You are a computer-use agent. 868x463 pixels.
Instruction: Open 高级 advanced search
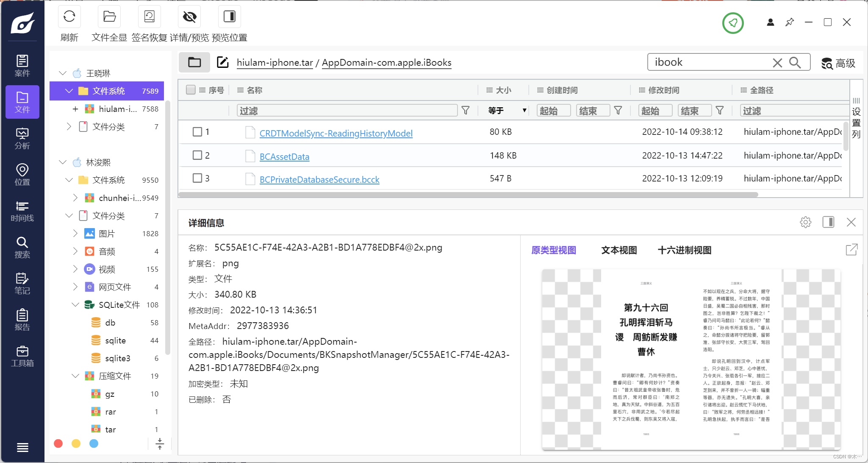[838, 63]
